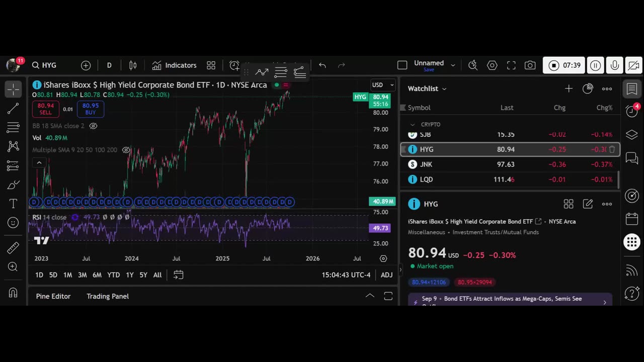644x362 pixels.
Task: Switch to the Pine Editor tab
Action: [53, 296]
